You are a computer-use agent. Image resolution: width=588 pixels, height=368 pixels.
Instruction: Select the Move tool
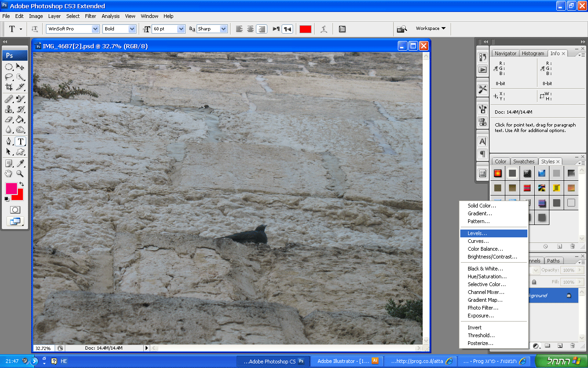(20, 67)
